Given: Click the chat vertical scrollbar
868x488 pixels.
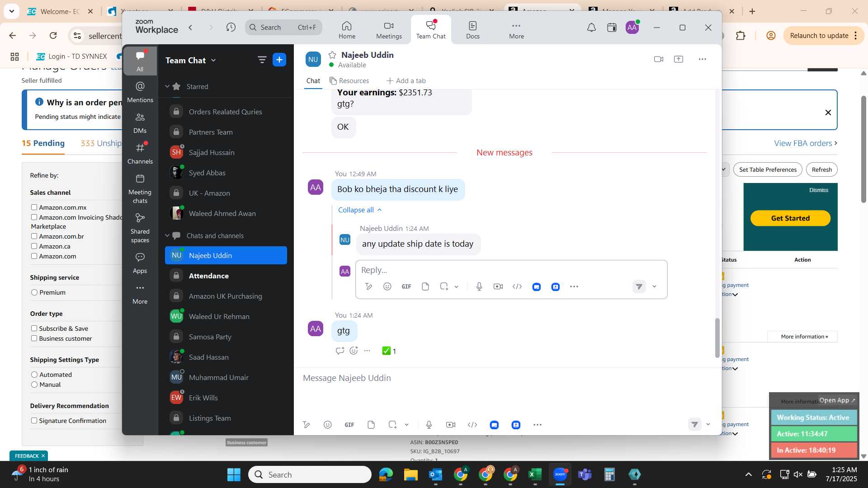Looking at the screenshot, I should (x=717, y=338).
